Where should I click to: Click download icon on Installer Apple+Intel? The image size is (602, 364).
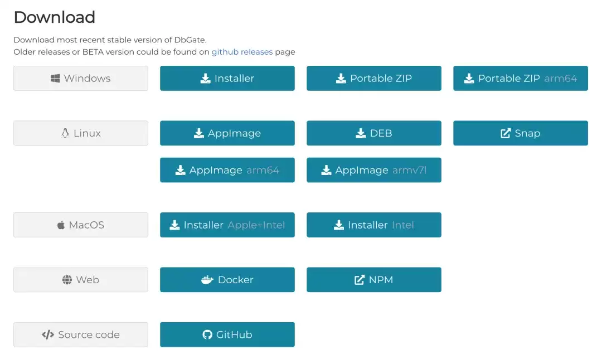pos(174,225)
